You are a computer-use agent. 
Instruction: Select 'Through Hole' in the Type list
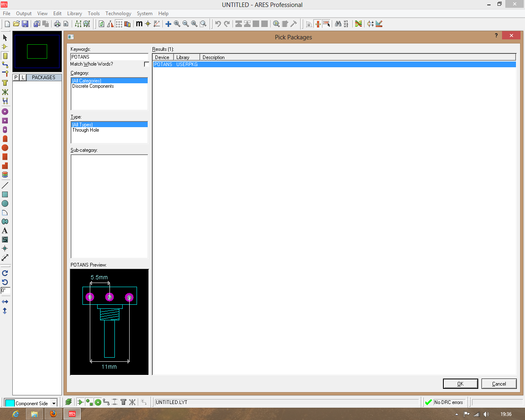pos(109,130)
